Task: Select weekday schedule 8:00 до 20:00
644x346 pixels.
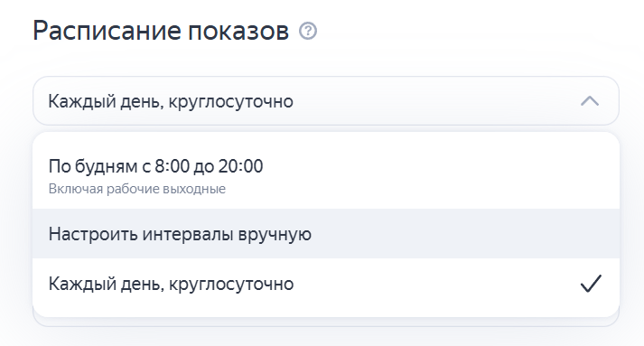Action: [326, 176]
